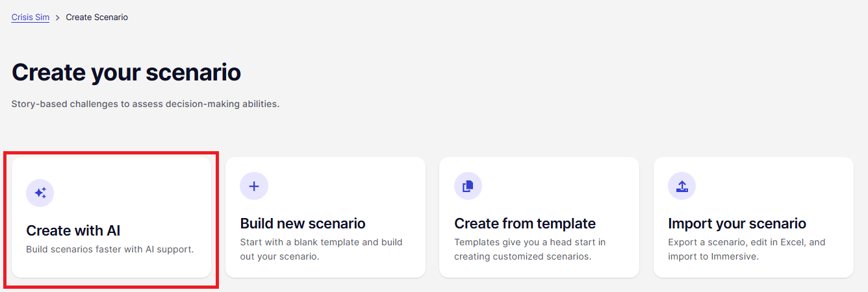Select the Create from template title
This screenshot has height=292, width=868.
525,224
